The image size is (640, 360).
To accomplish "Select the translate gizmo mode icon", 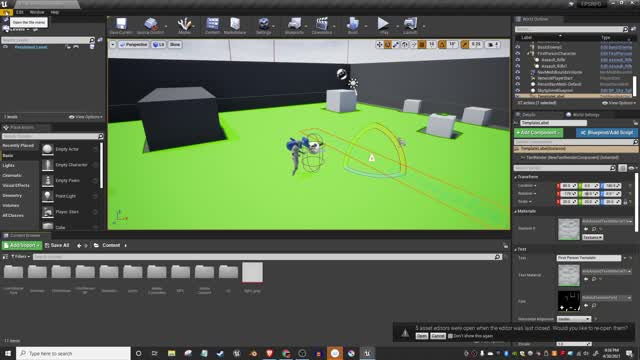I will coord(379,44).
